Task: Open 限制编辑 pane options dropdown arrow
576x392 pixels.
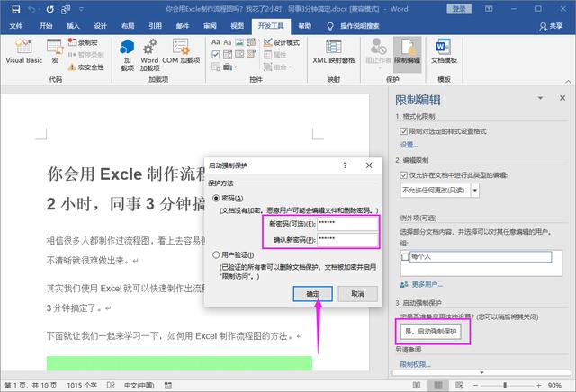Action: 540,98
